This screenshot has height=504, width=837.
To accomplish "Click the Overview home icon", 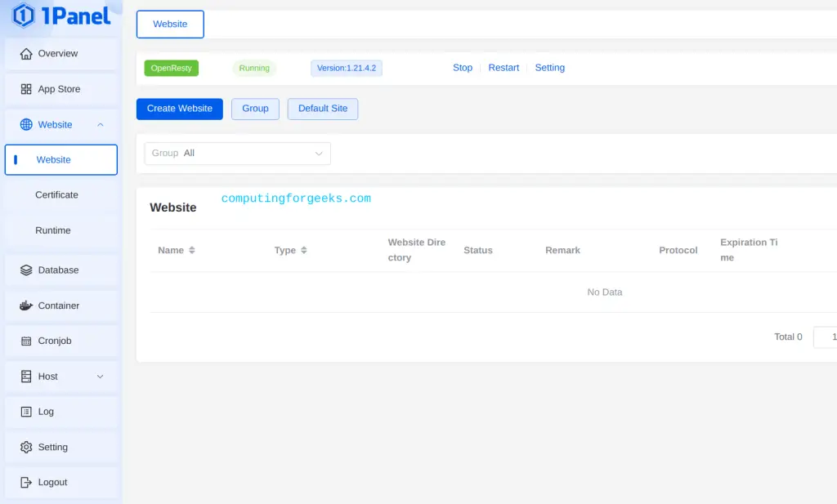I will [x=25, y=54].
